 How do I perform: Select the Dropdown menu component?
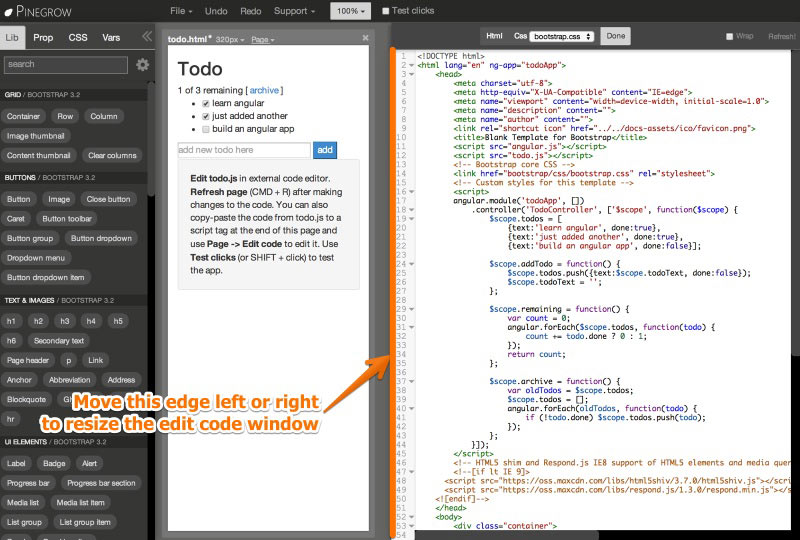tap(36, 258)
